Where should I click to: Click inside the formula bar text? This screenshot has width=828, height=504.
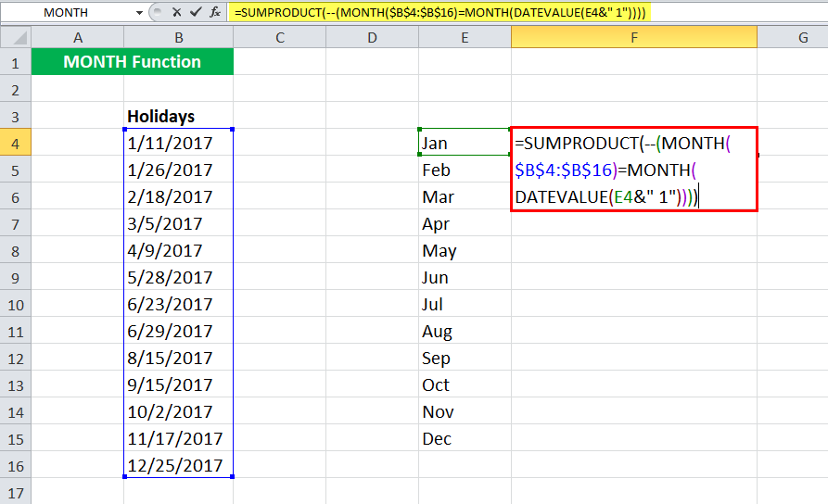pos(439,13)
